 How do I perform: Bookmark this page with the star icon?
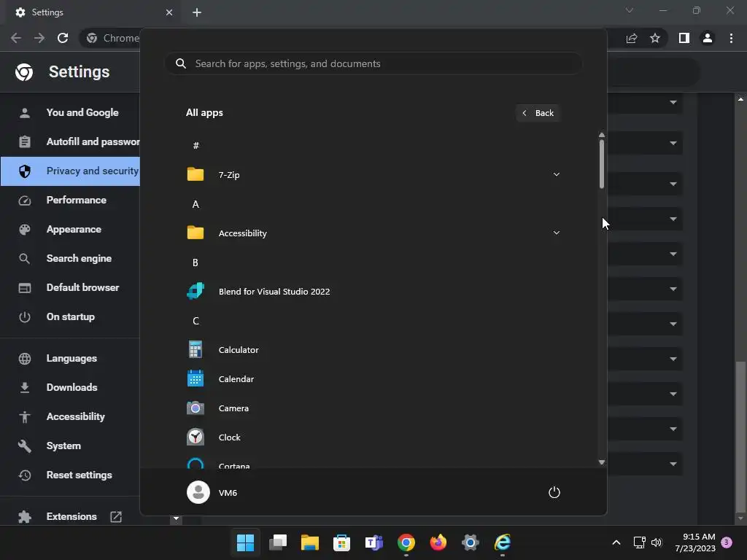655,38
